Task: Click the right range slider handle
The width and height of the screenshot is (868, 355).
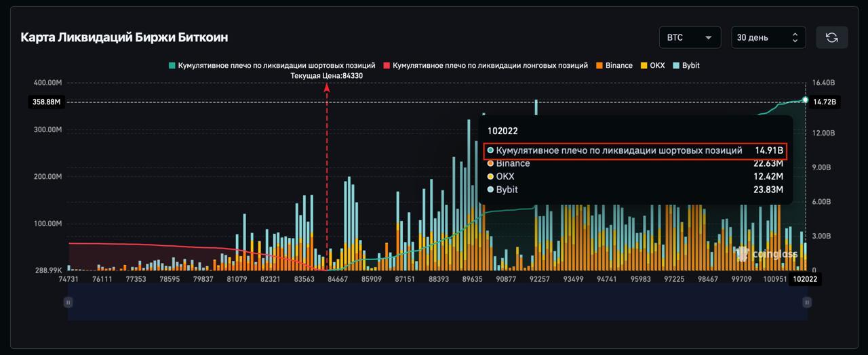Action: click(x=806, y=302)
